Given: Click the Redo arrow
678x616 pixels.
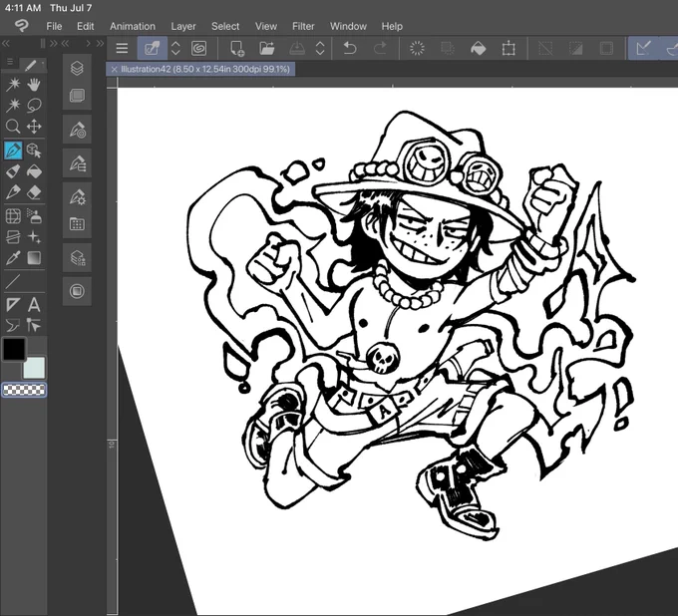Looking at the screenshot, I should tap(380, 48).
